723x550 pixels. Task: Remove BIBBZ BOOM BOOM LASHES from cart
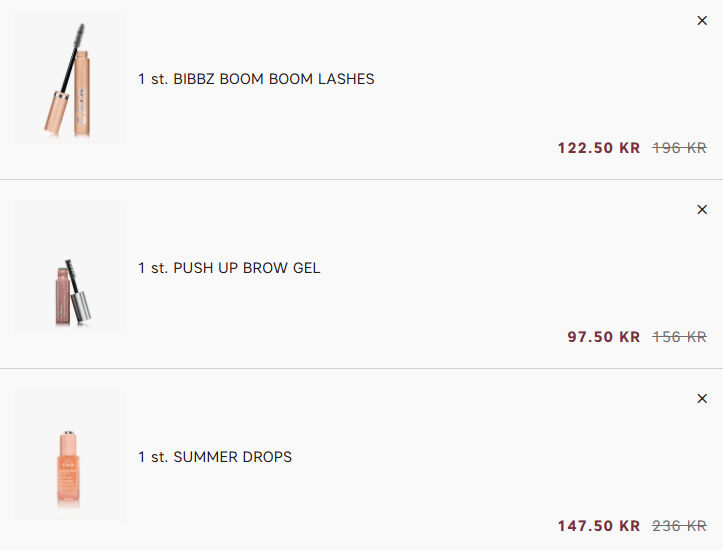point(702,21)
